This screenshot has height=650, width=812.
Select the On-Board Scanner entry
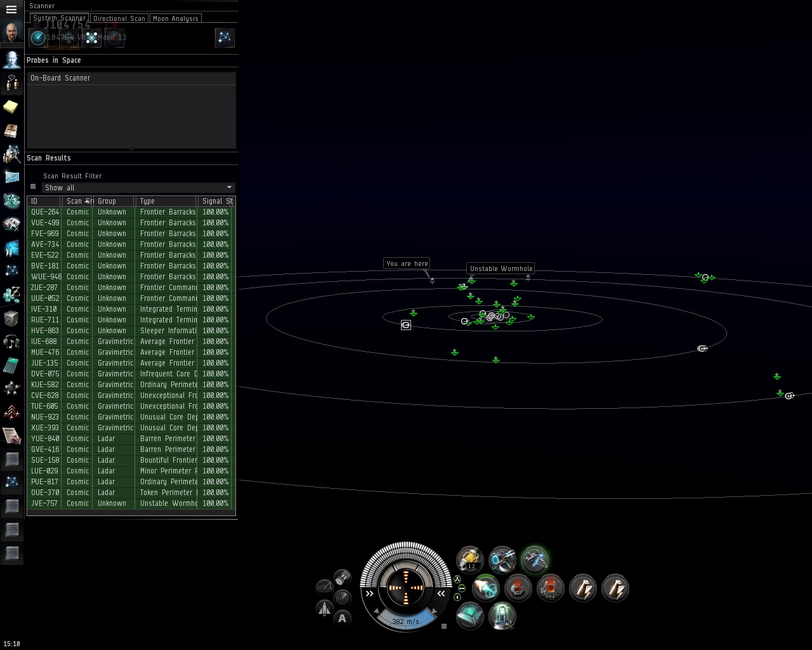[131, 78]
